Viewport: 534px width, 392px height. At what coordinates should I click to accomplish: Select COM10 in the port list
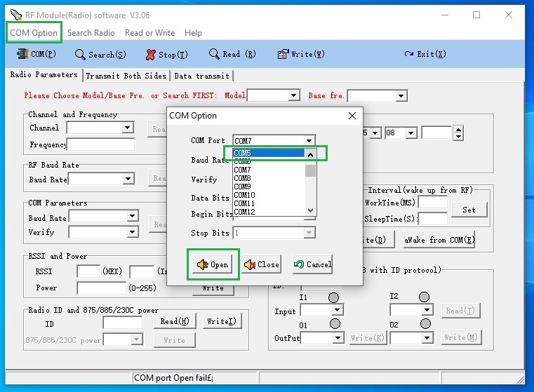(269, 195)
